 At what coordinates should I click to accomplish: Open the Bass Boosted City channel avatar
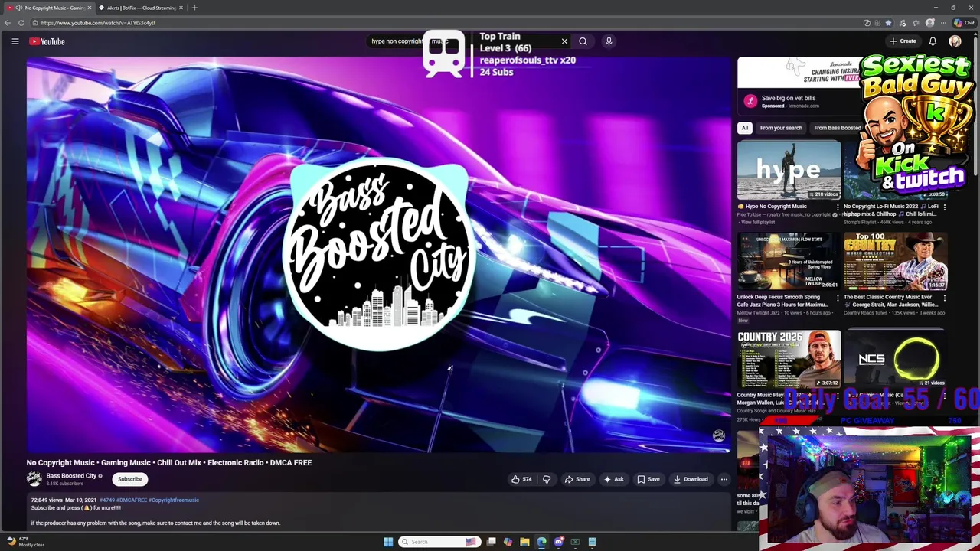[34, 479]
